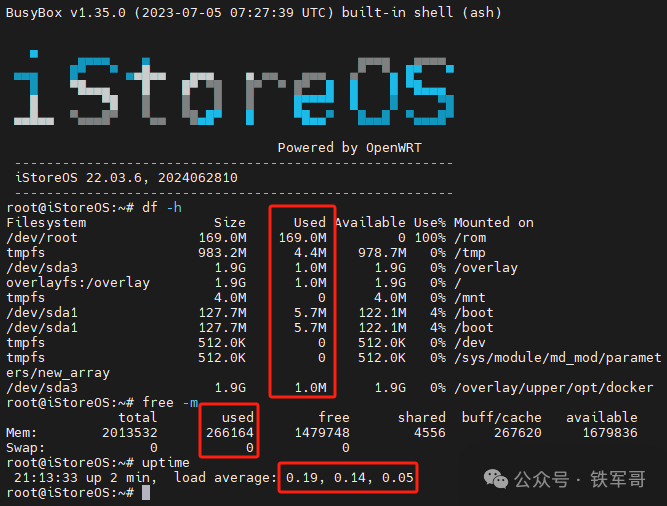Click the '/dev/root' filesystem entry

pos(42,237)
